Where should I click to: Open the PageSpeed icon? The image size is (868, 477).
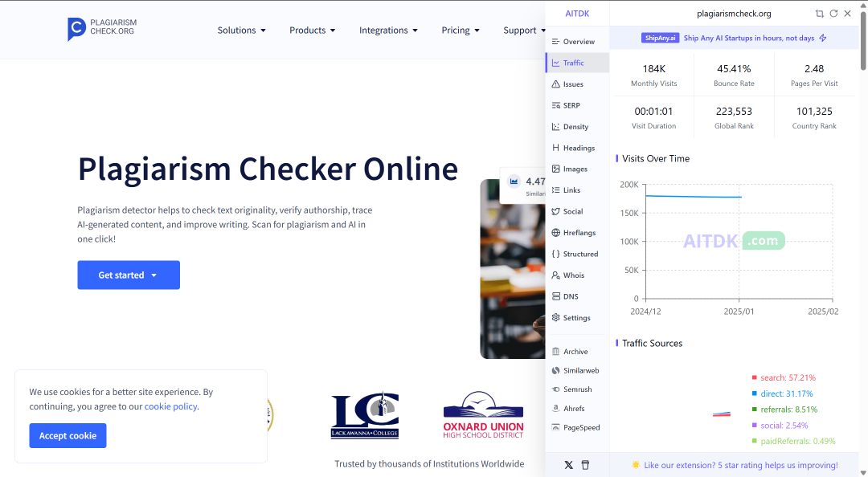(555, 428)
